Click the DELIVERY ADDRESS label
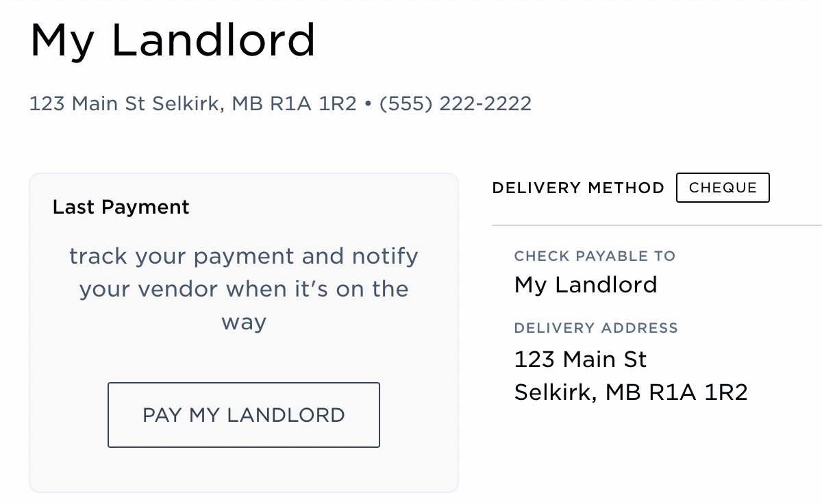Viewport: 822px width, 504px height. (x=596, y=327)
